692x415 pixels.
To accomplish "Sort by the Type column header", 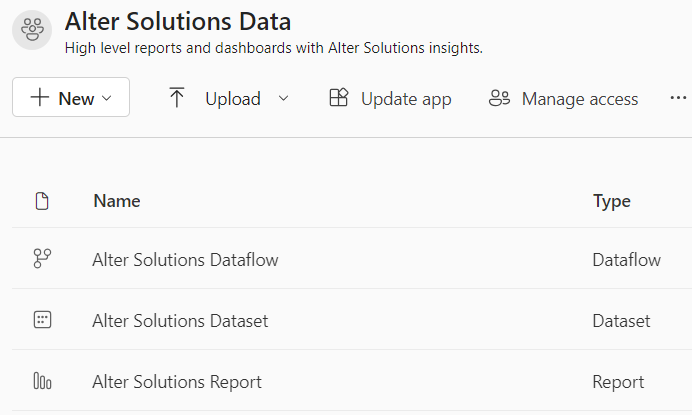I will tap(611, 201).
